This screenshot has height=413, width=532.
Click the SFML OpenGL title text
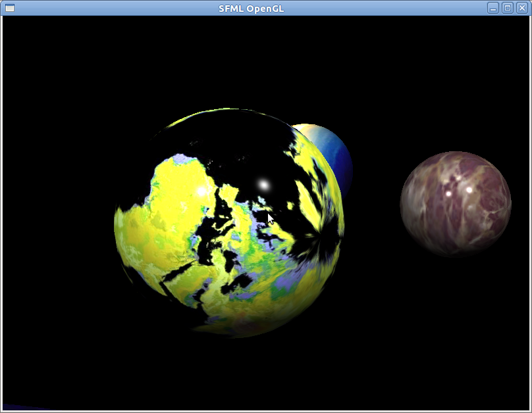256,8
